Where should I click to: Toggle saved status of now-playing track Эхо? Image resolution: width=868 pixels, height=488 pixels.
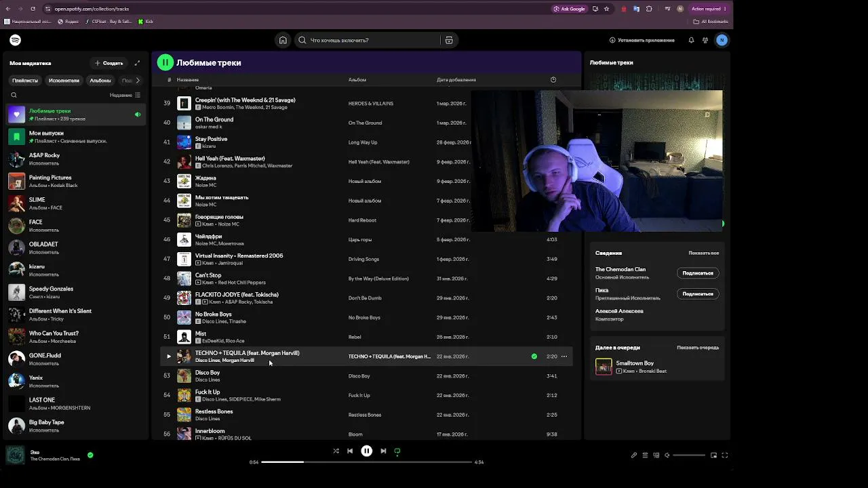click(90, 455)
